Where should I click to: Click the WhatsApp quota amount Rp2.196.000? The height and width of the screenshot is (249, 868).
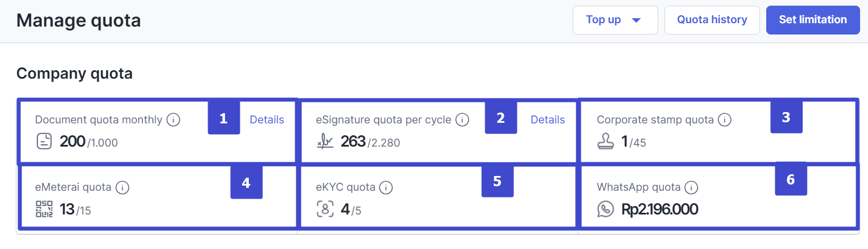659,209
